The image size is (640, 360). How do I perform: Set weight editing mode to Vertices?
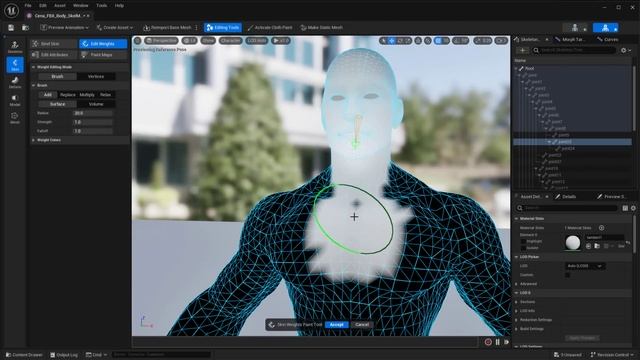(96, 76)
